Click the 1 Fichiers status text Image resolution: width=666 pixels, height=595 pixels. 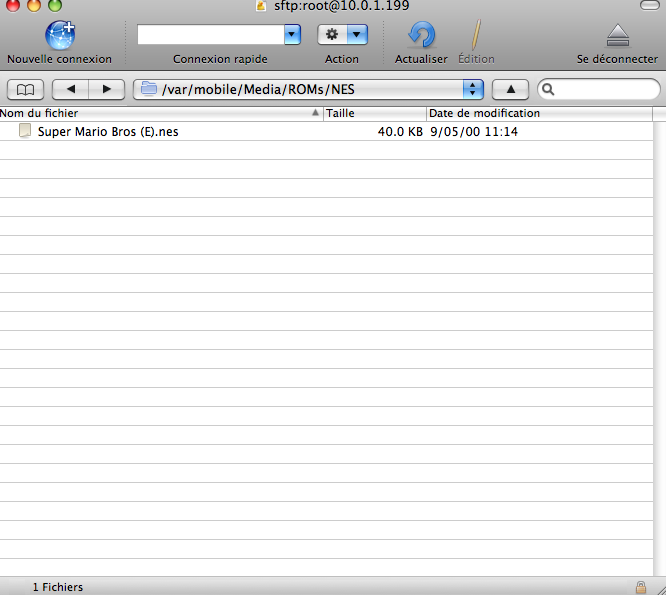pyautogui.click(x=58, y=587)
